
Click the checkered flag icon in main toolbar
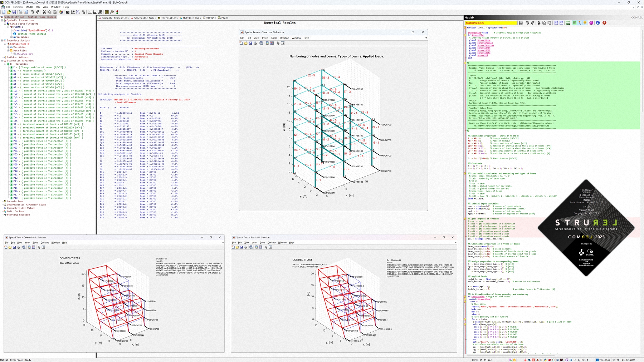[x=112, y=12]
